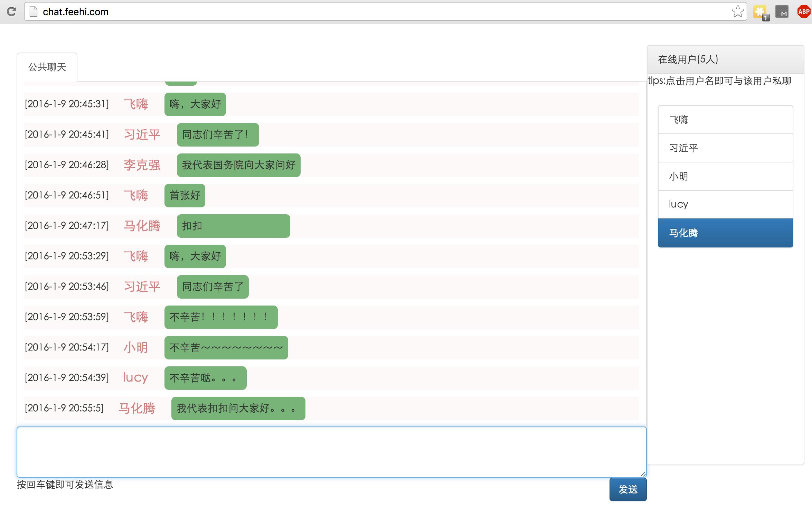Click the 在线用户(5人) panel header
812x506 pixels.
point(725,59)
